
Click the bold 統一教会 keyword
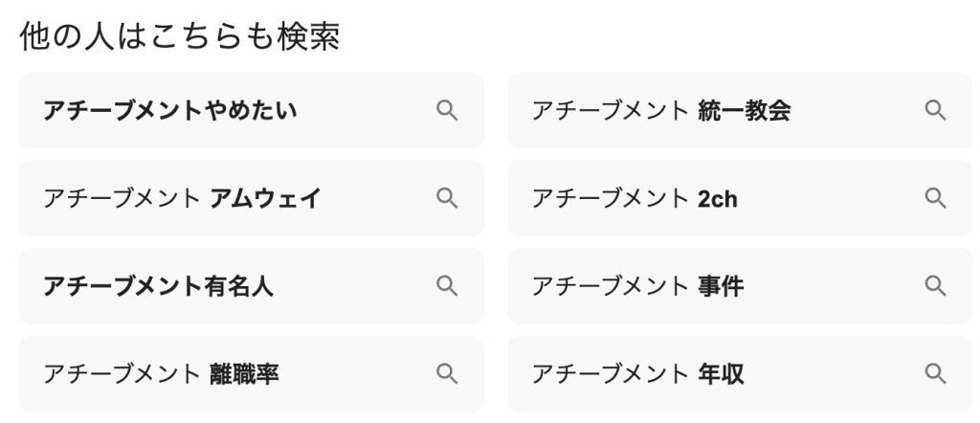745,111
